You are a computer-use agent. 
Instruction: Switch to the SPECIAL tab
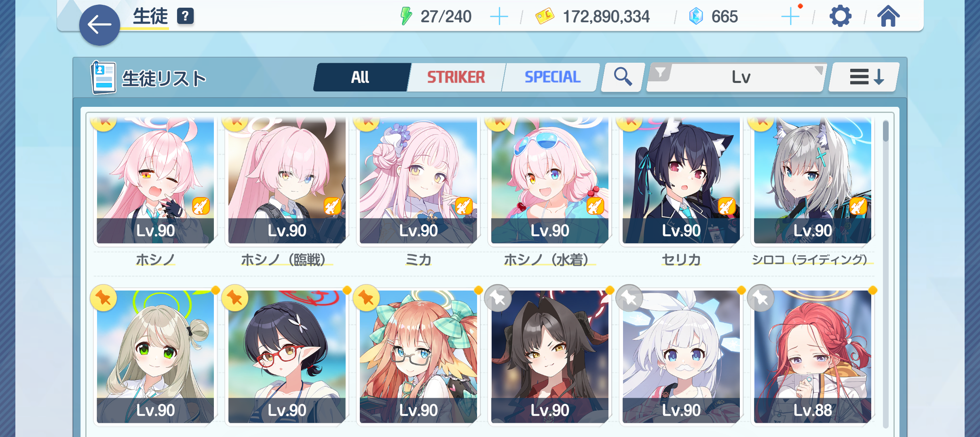552,77
